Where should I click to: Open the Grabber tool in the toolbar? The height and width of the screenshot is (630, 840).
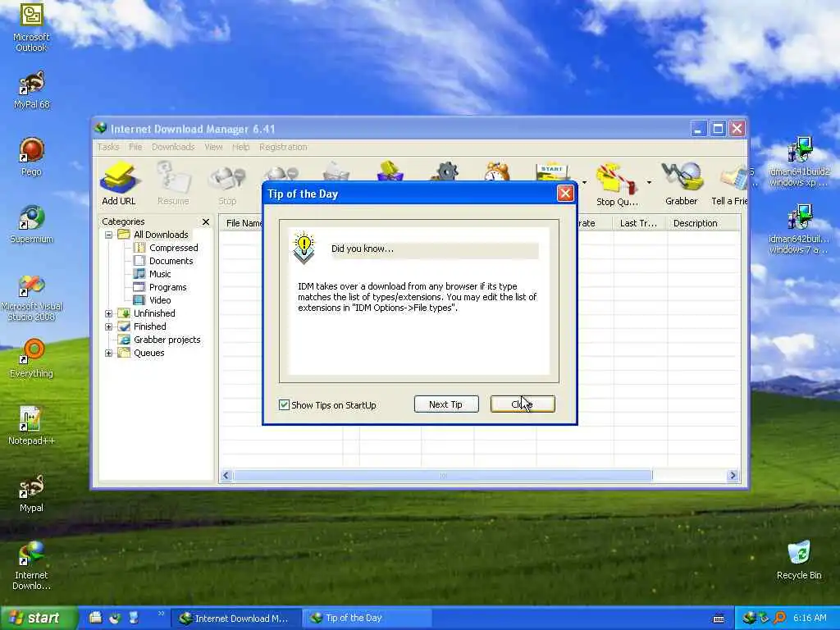coord(682,184)
